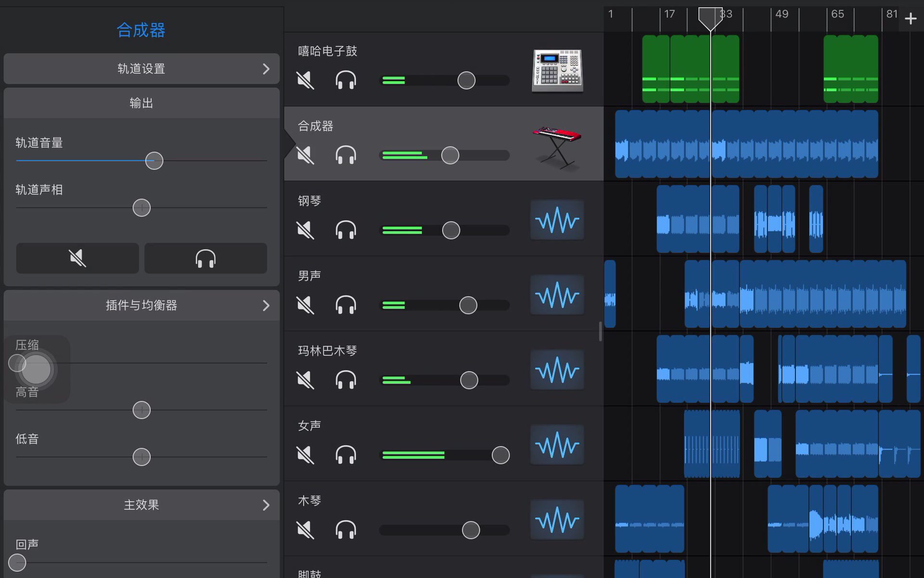Click the 合成器 panel title
Screen dimensions: 924x578
coord(141,30)
